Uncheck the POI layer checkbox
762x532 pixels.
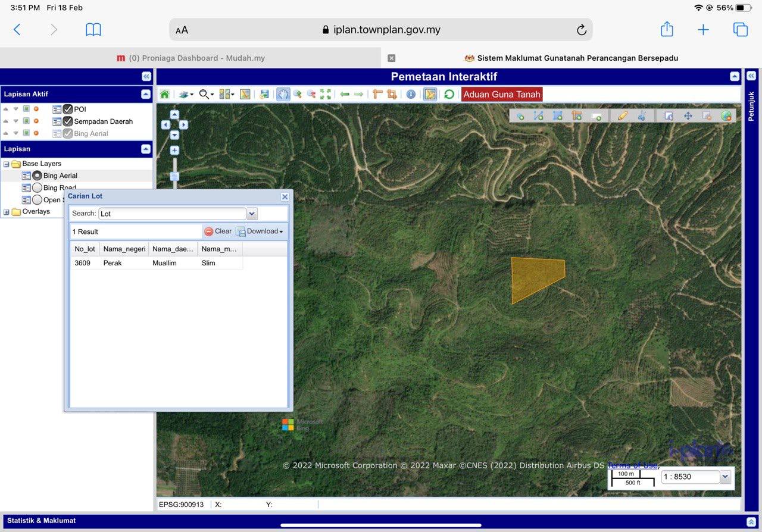point(68,109)
